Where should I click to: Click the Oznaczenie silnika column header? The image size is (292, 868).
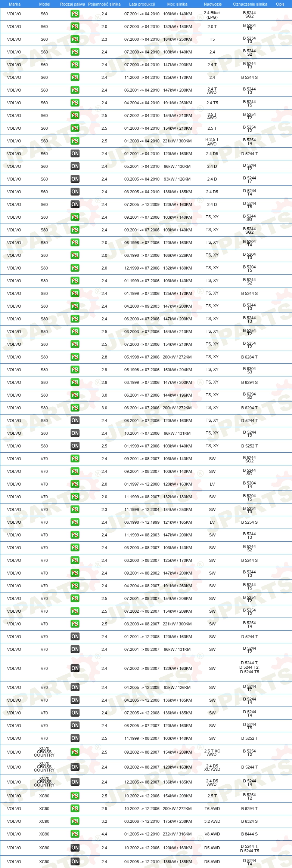tap(250, 4)
